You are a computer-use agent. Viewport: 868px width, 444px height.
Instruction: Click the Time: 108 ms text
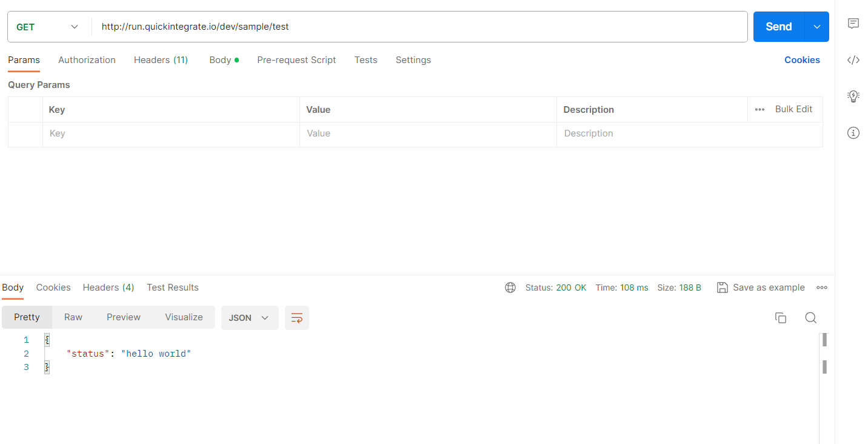pyautogui.click(x=622, y=288)
